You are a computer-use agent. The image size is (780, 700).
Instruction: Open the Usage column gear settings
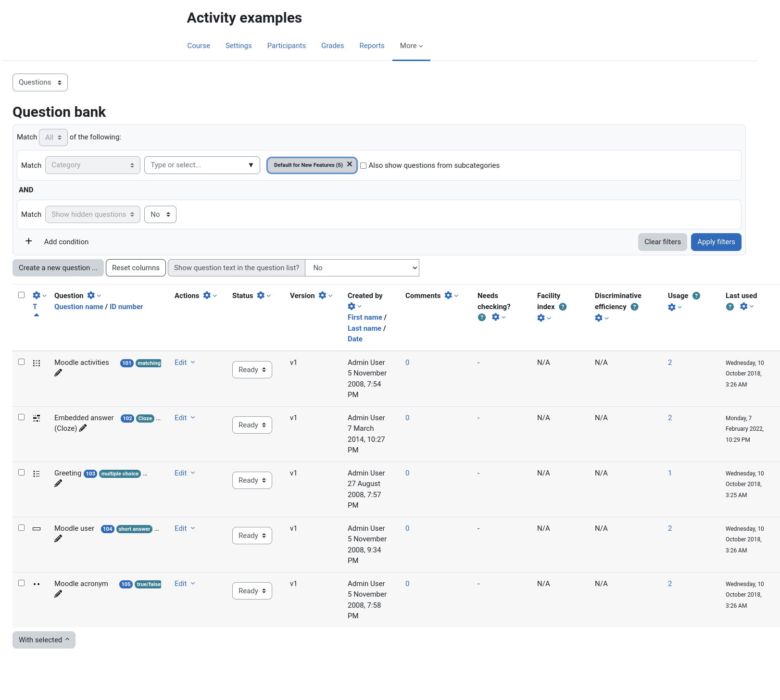[x=675, y=308]
